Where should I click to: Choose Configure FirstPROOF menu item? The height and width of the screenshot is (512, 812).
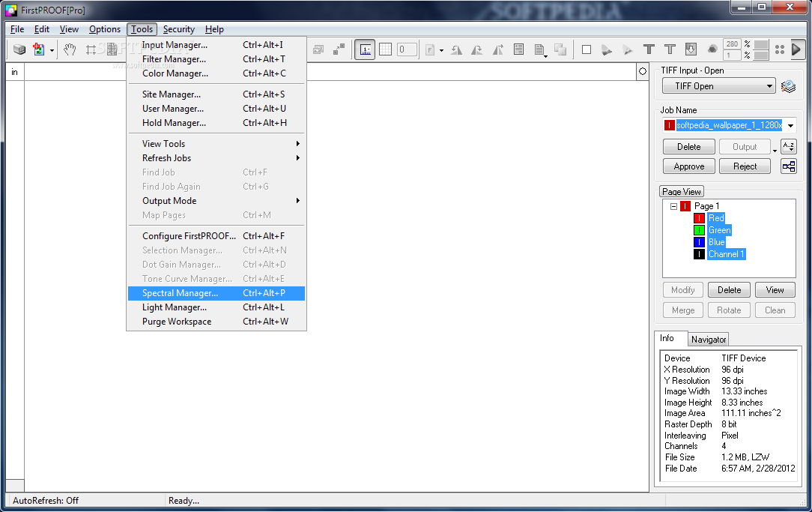[x=216, y=236]
